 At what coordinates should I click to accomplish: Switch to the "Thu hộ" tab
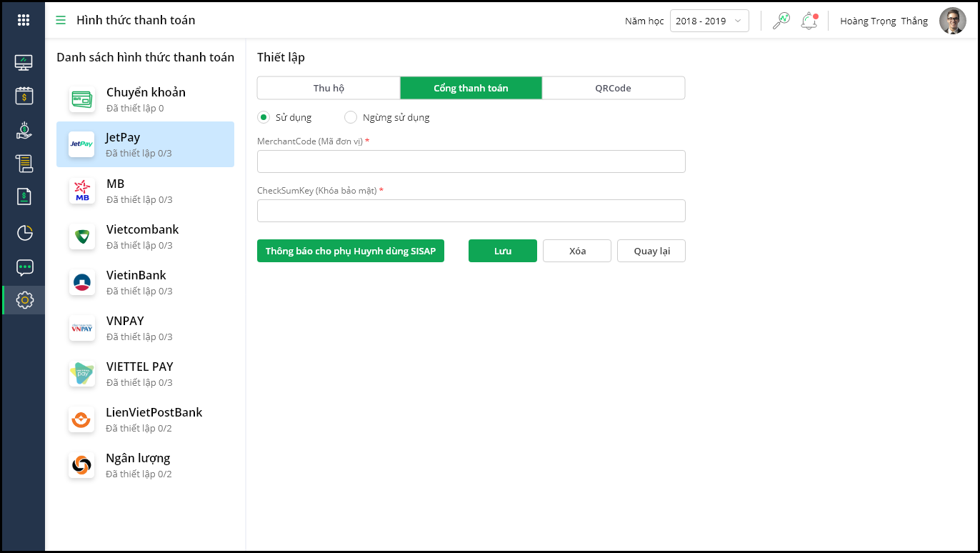point(329,88)
